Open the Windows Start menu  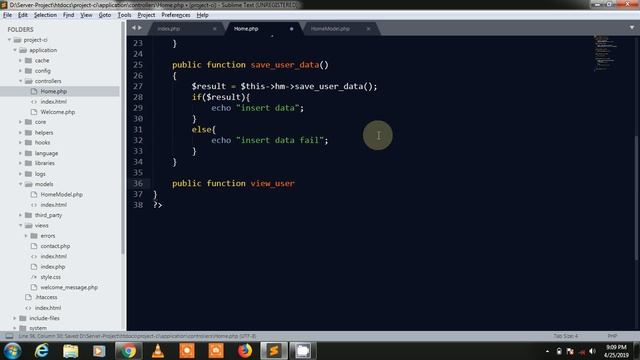(x=13, y=351)
